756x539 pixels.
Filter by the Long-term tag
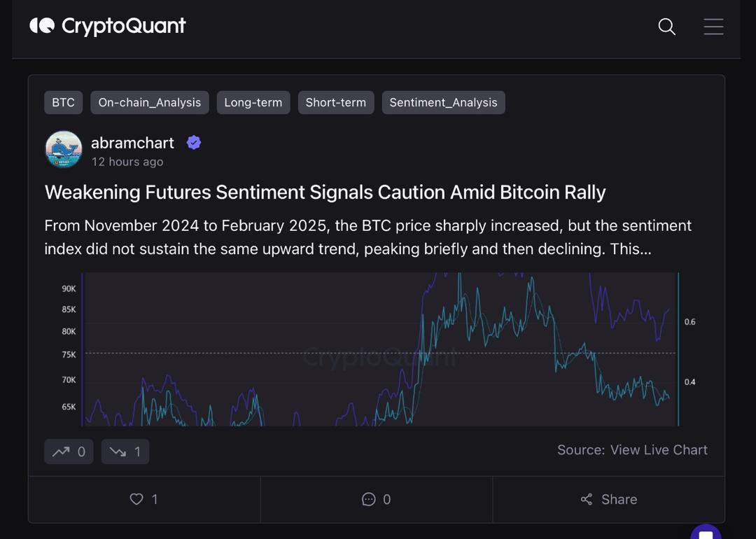coord(253,102)
